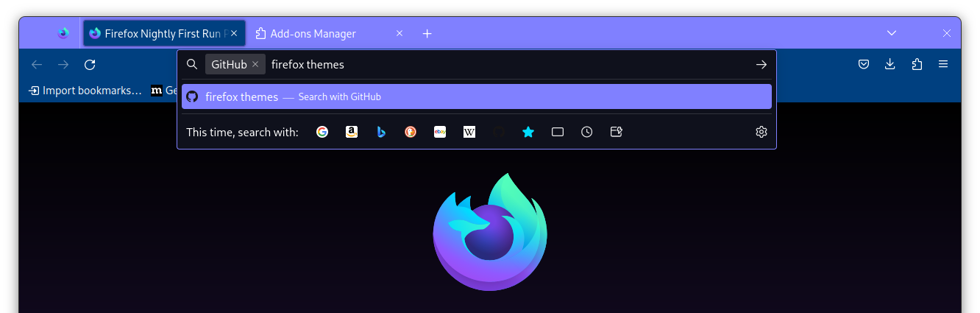Close the Firefox Nightly window
The width and height of the screenshot is (980, 313).
[947, 33]
